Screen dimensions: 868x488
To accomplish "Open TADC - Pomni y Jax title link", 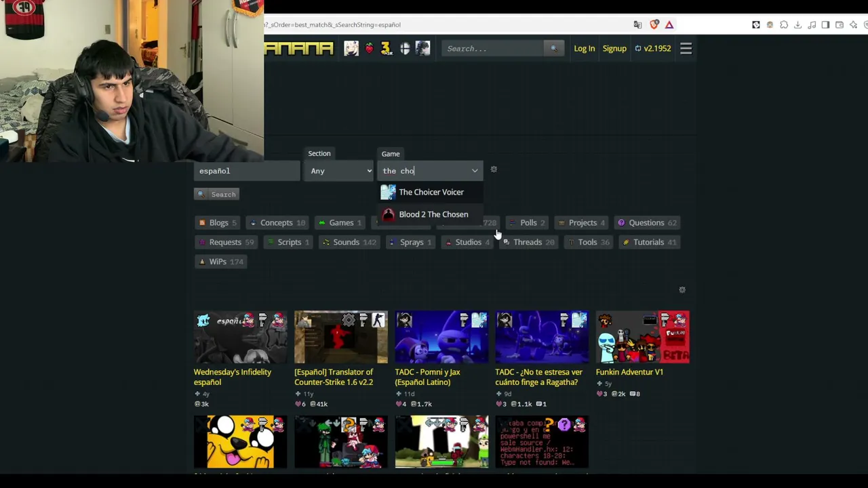I will [x=427, y=378].
